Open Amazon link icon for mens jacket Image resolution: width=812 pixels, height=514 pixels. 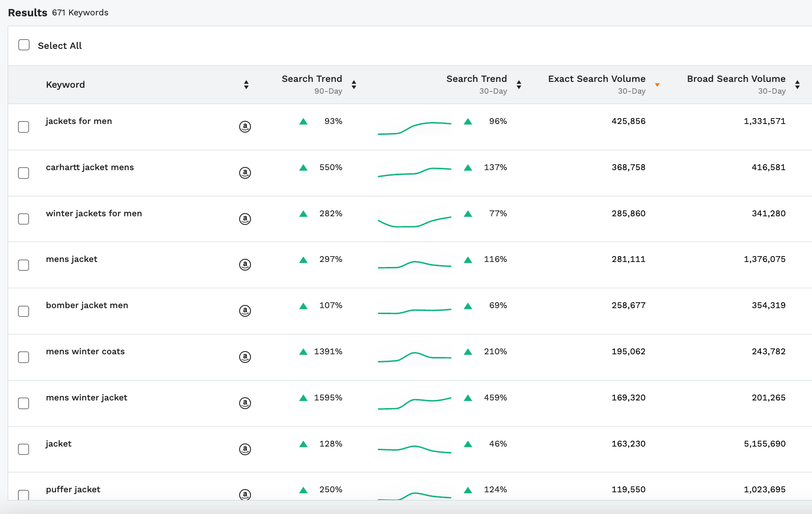(x=245, y=265)
